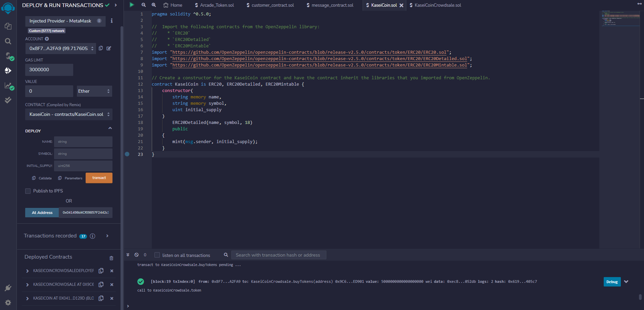Switch to the customer_contract.sol tab

pyautogui.click(x=270, y=5)
